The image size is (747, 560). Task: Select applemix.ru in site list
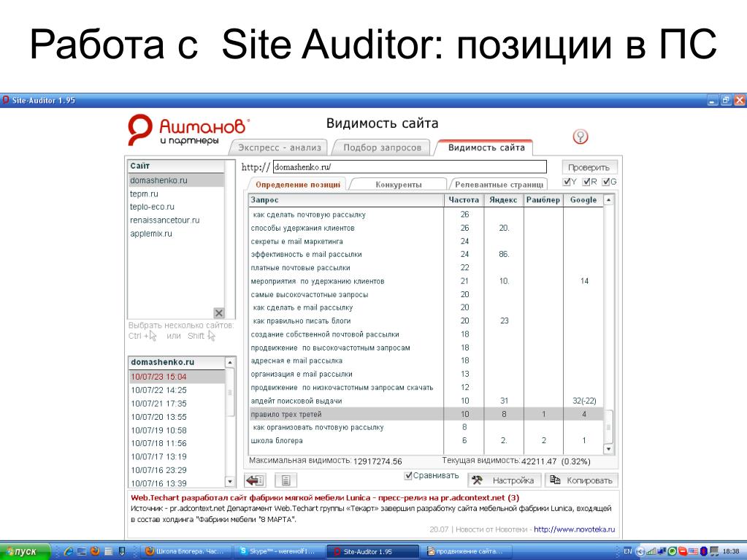176,234
